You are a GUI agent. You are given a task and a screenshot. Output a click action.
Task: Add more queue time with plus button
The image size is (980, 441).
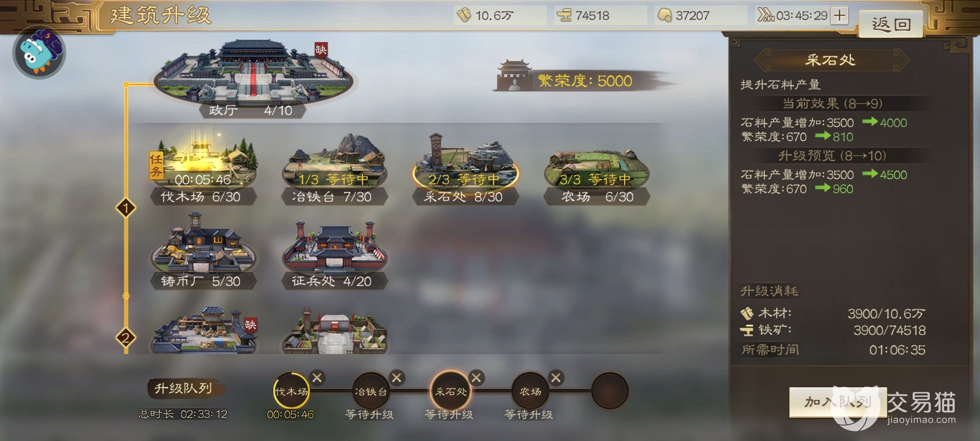pyautogui.click(x=840, y=16)
